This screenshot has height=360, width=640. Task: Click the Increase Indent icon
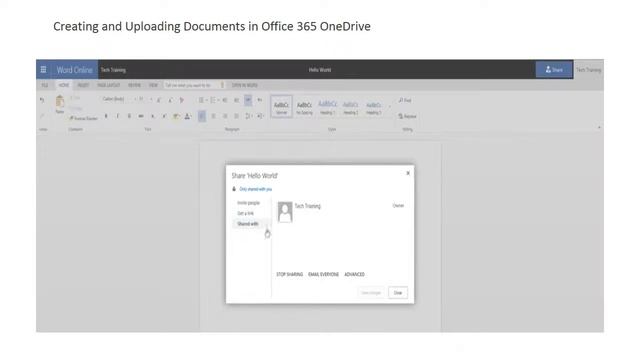point(236,100)
